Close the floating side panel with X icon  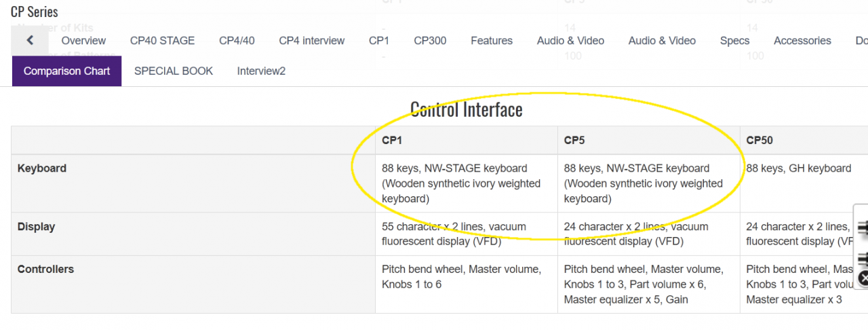click(x=863, y=278)
